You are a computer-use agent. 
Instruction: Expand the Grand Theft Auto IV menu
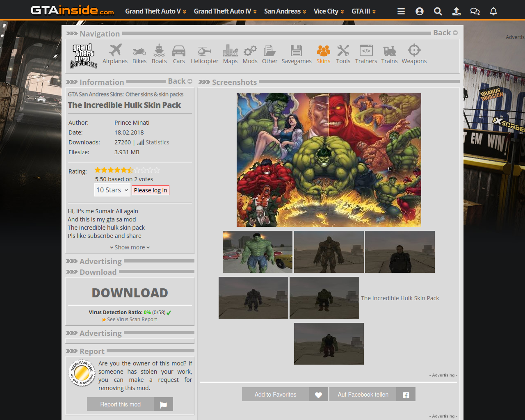pos(225,11)
